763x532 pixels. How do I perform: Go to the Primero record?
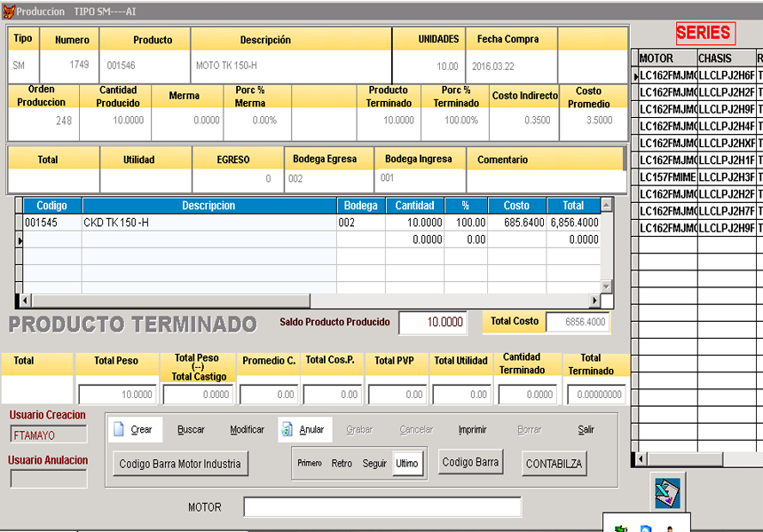310,464
